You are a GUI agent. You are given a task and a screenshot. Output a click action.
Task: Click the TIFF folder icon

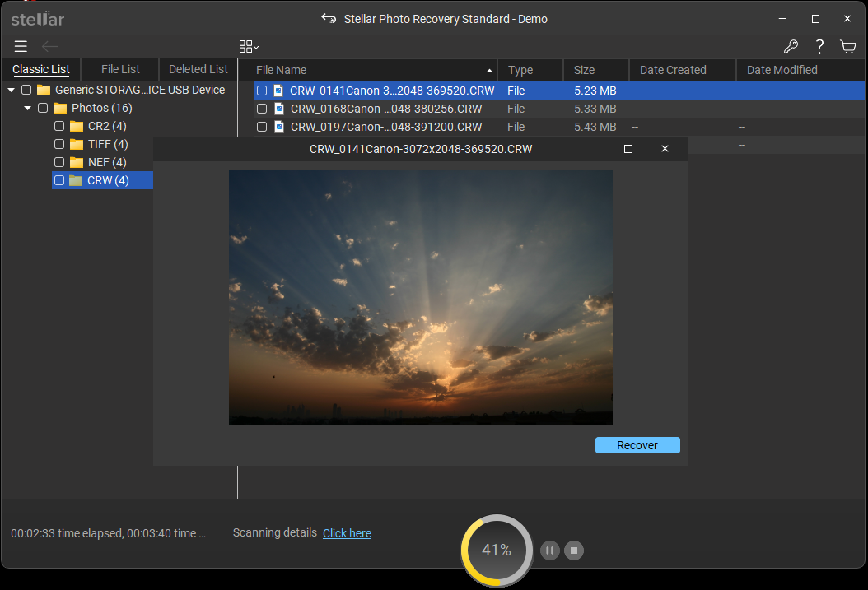tap(77, 145)
